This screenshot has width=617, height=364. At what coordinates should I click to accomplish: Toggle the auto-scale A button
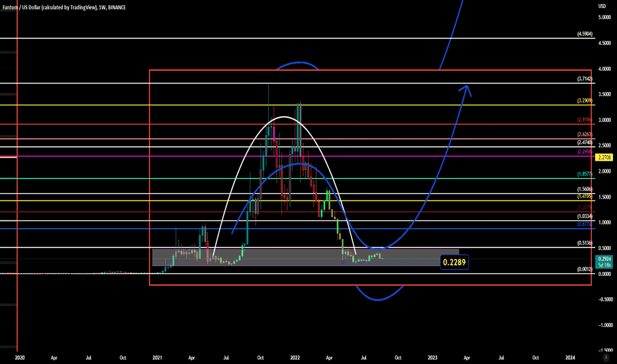(x=606, y=357)
